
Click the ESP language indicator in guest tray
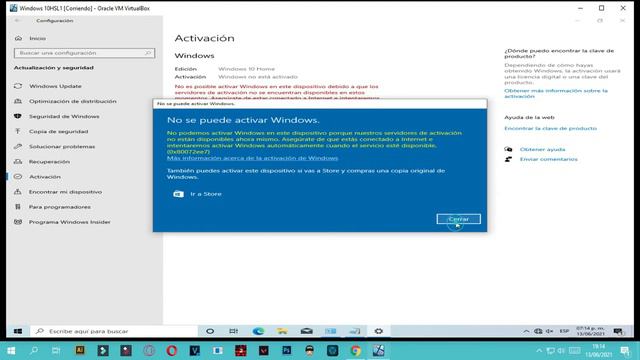click(x=564, y=331)
